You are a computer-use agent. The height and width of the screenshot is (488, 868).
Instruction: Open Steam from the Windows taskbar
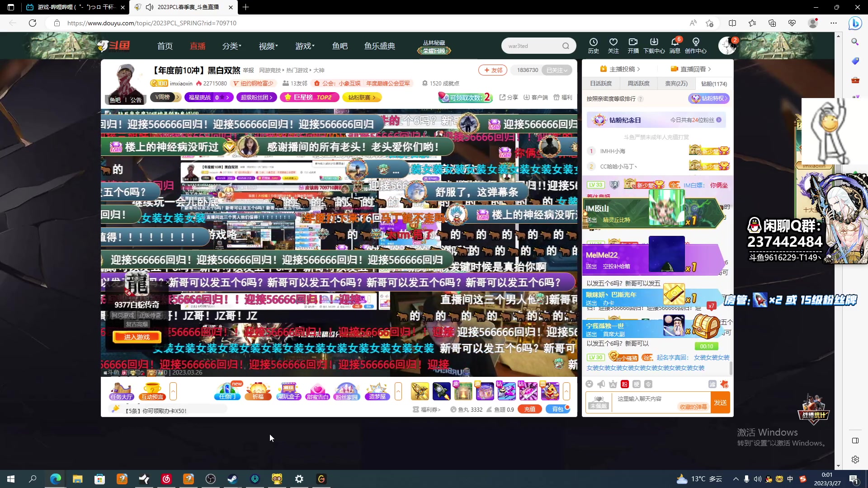coord(232,479)
